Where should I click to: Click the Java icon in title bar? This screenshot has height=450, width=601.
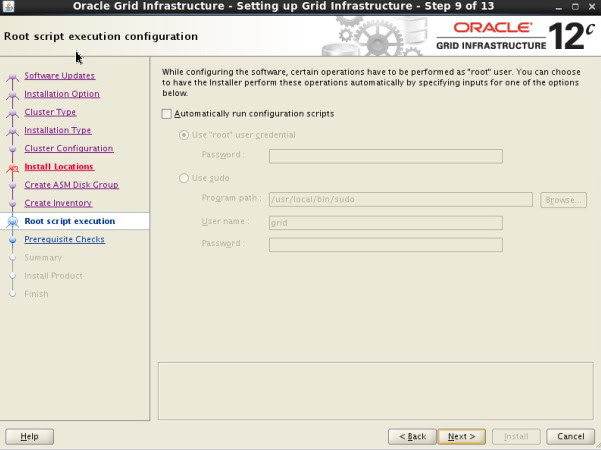(8, 7)
